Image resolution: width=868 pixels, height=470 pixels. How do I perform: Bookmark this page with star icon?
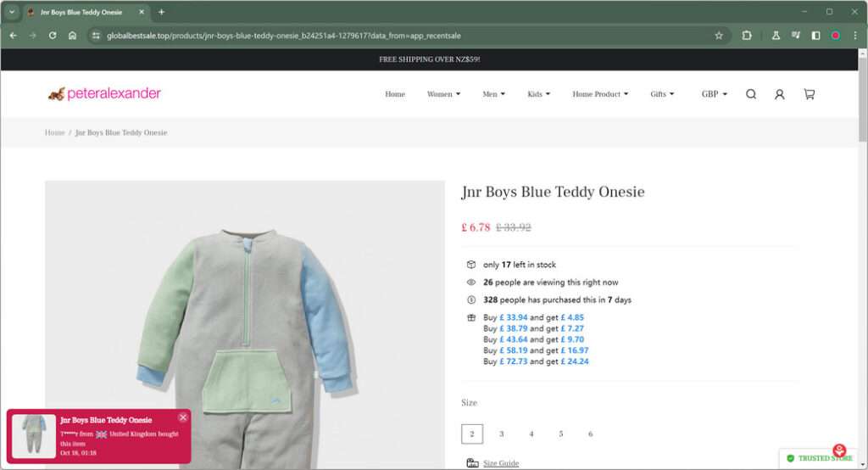click(x=719, y=36)
